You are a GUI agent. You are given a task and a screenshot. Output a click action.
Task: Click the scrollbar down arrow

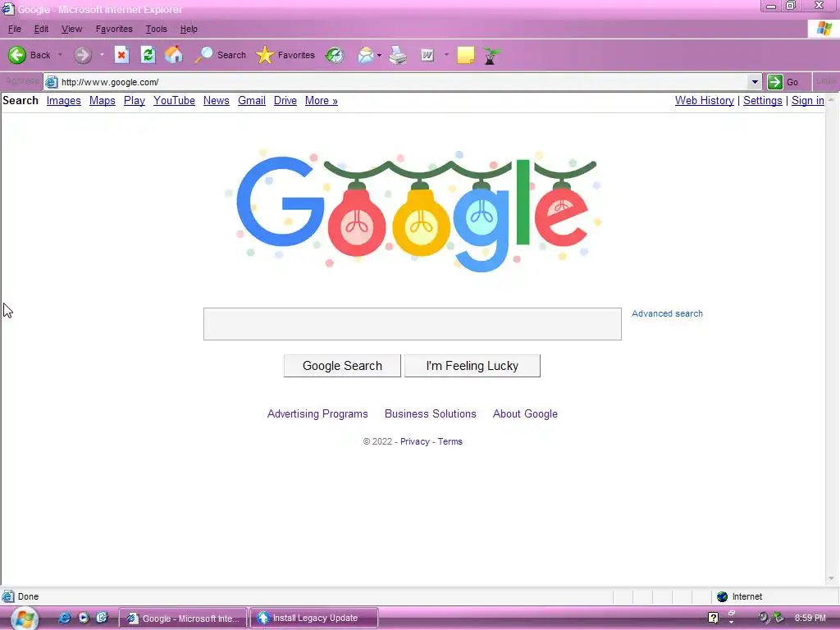(x=832, y=578)
